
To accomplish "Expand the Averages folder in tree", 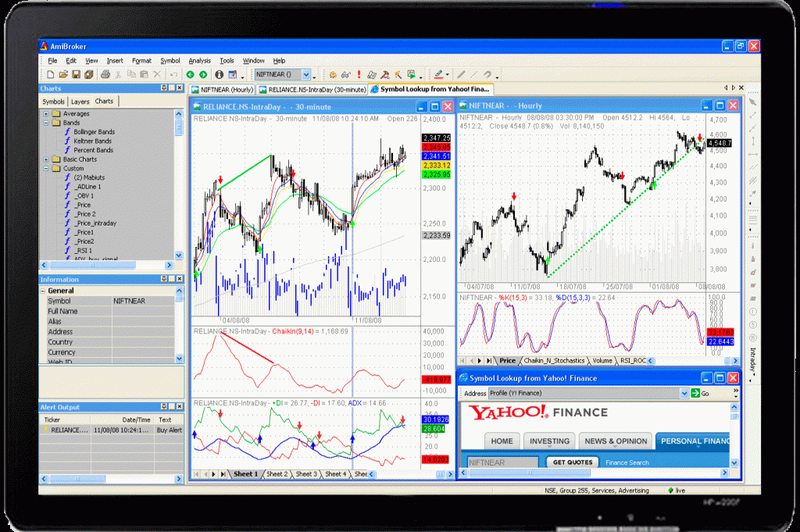I will pos(46,114).
